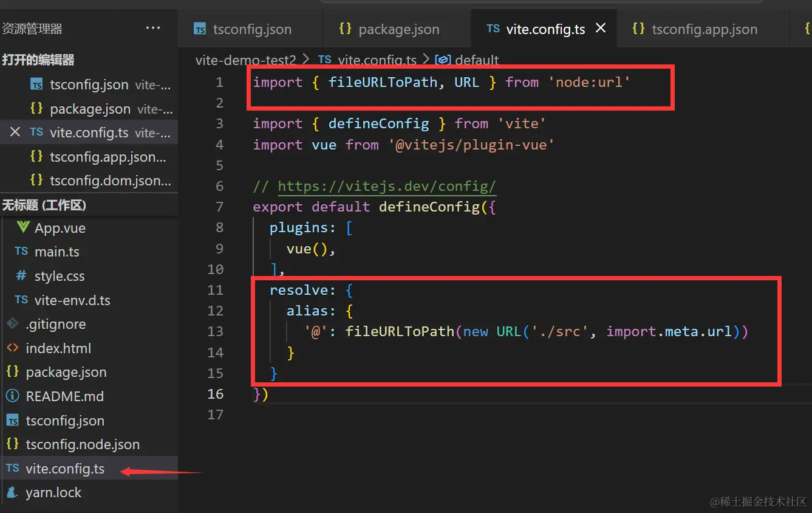The image size is (812, 513).
Task: Open package.json in open editors list
Action: 89,109
